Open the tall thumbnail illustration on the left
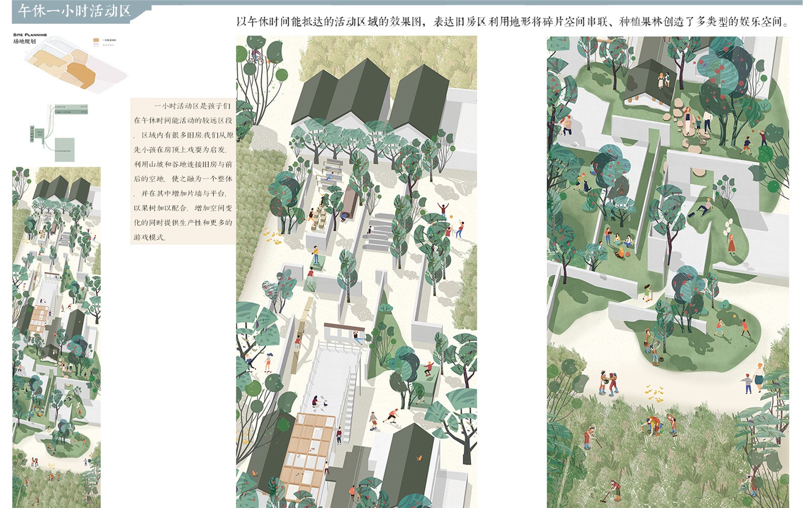812x508 pixels. (56, 336)
